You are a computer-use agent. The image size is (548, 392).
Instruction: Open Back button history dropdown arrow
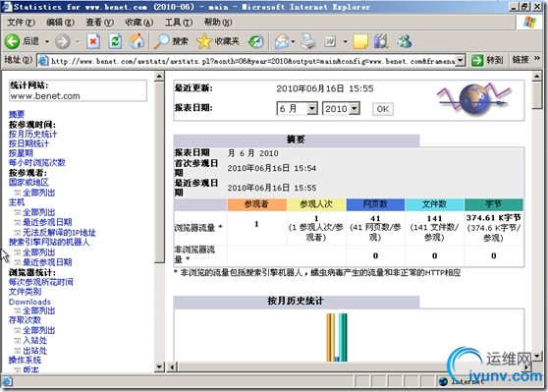[47, 41]
